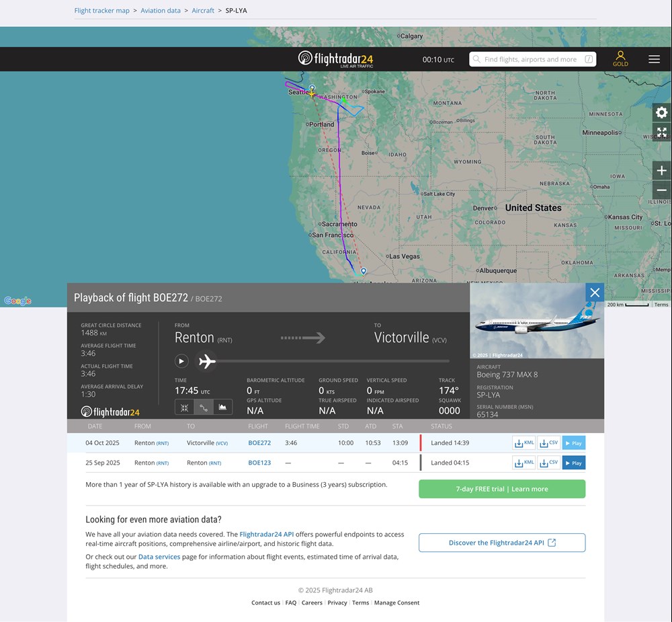Open map settings gear icon
The width and height of the screenshot is (672, 622).
coord(662,112)
